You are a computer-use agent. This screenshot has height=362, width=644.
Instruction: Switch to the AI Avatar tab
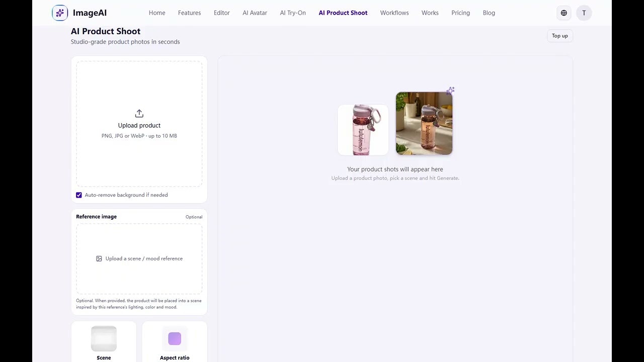tap(255, 13)
